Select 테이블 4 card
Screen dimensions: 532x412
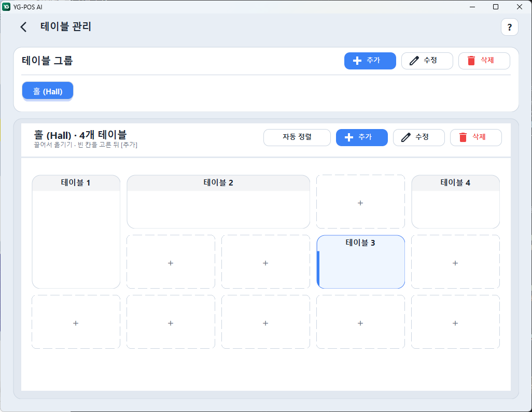point(455,202)
